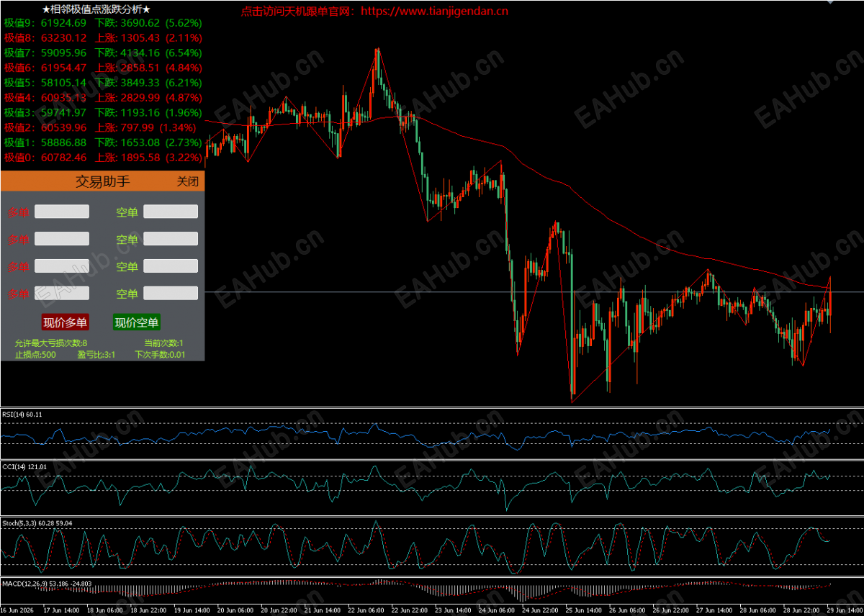This screenshot has width=864, height=616.
Task: Click the 上涨: 1895.58 (3.22%) value
Action: click(x=149, y=157)
